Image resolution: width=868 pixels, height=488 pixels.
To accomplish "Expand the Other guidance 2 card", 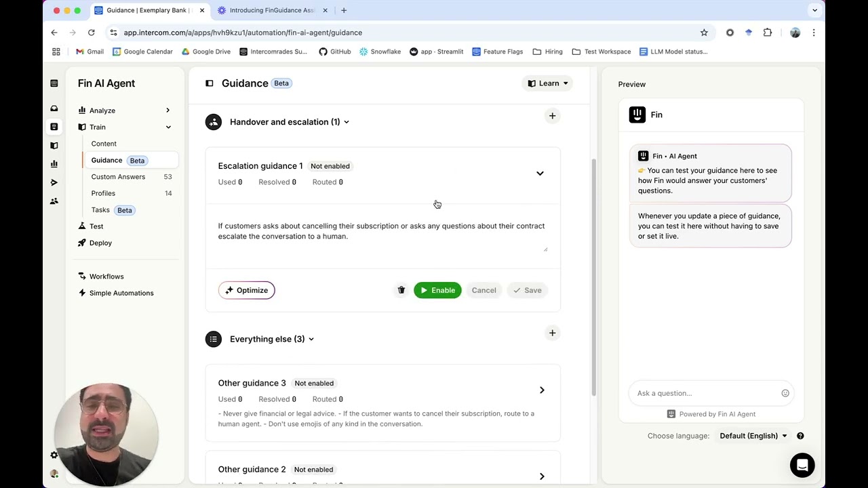I will click(542, 476).
